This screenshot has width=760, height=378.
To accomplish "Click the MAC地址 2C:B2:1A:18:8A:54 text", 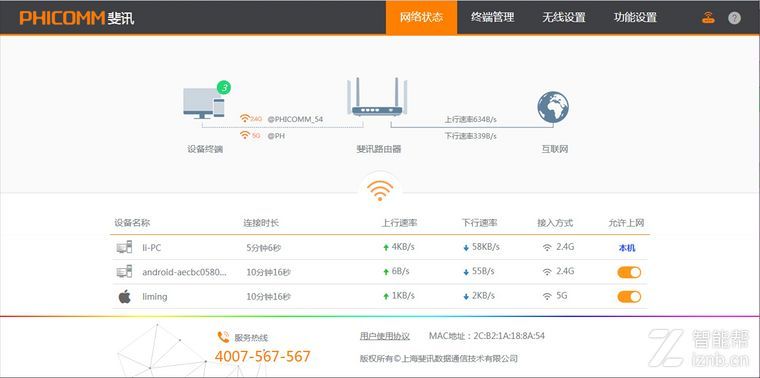I will [x=487, y=336].
